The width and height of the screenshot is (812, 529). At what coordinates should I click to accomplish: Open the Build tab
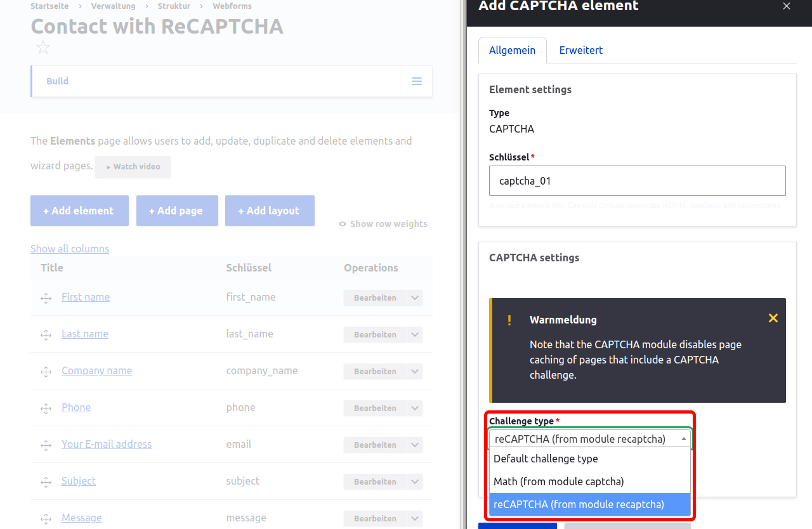(57, 81)
